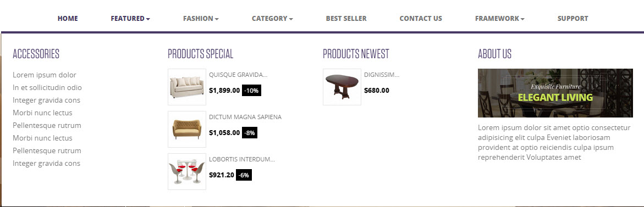The height and width of the screenshot is (207, 644).
Task: Open the Support menu item
Action: (x=573, y=19)
